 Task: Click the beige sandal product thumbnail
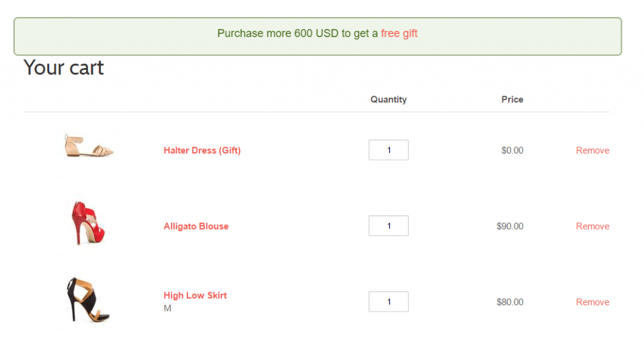(x=89, y=146)
